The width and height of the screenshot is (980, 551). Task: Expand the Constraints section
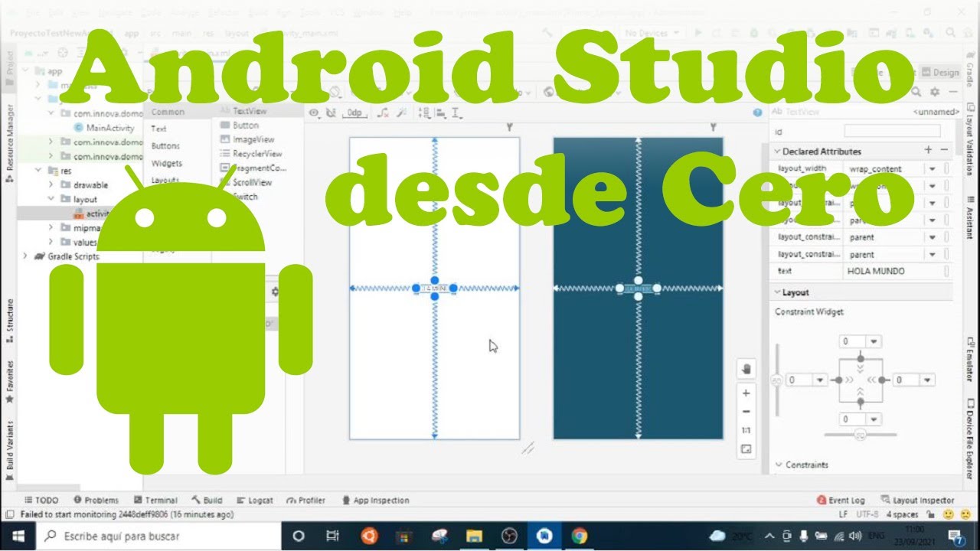point(779,465)
